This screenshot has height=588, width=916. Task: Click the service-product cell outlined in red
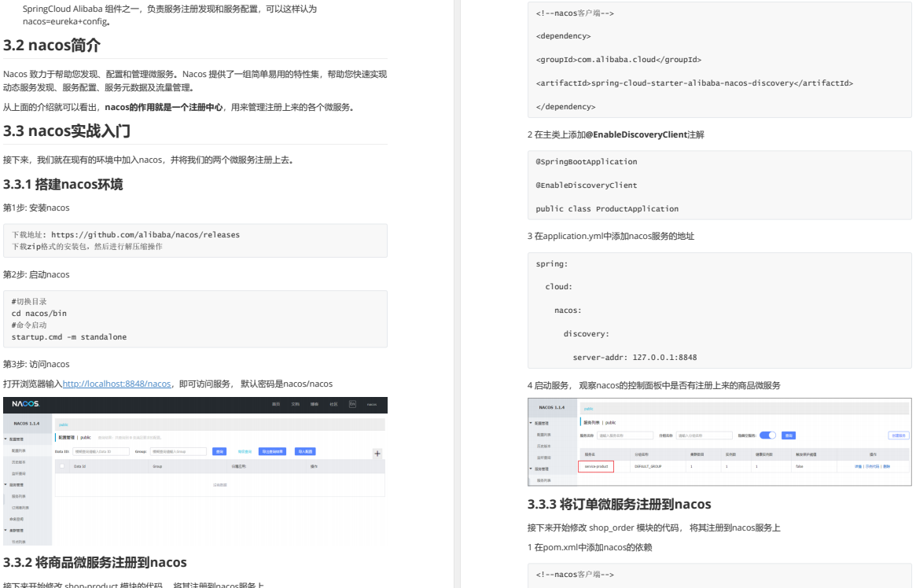(x=596, y=466)
